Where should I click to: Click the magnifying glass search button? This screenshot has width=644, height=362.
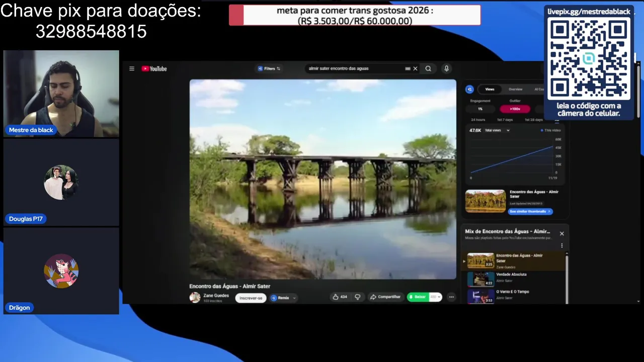pos(428,69)
